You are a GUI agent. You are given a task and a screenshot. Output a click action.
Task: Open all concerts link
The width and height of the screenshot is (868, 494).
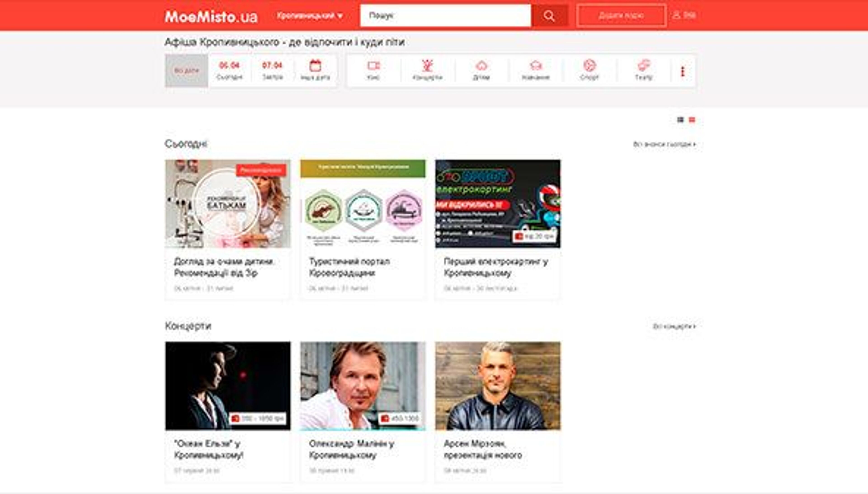tap(674, 326)
